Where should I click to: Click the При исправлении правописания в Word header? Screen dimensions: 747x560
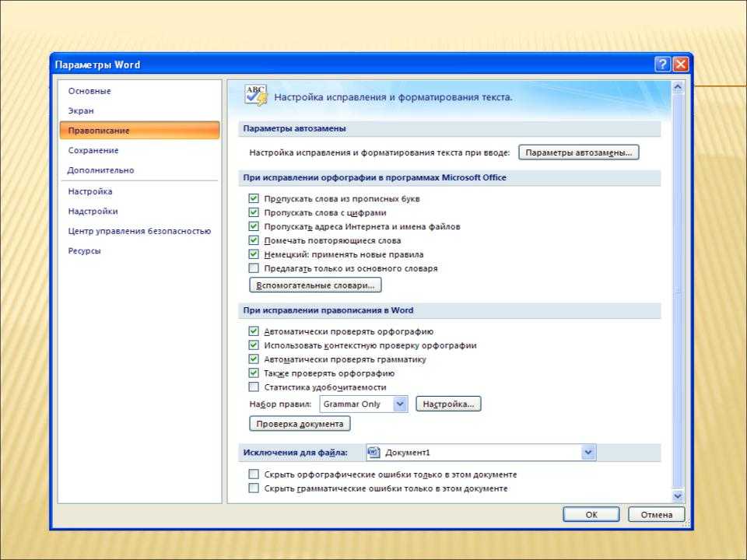(x=449, y=310)
